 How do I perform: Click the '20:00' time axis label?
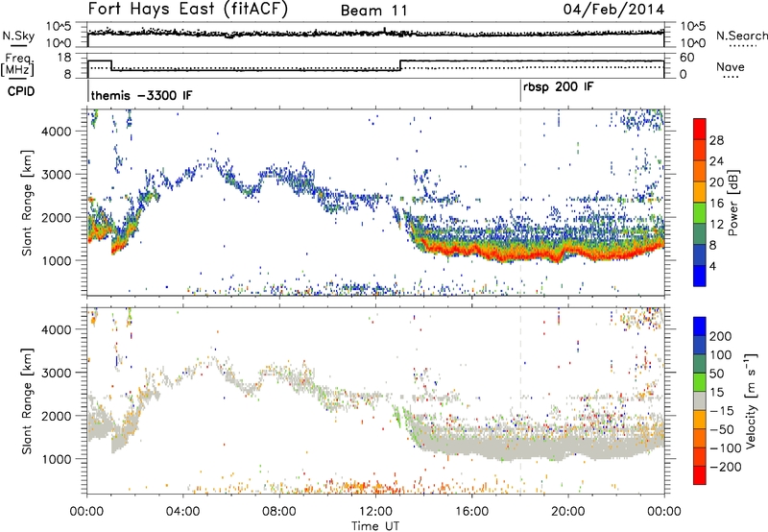(567, 512)
